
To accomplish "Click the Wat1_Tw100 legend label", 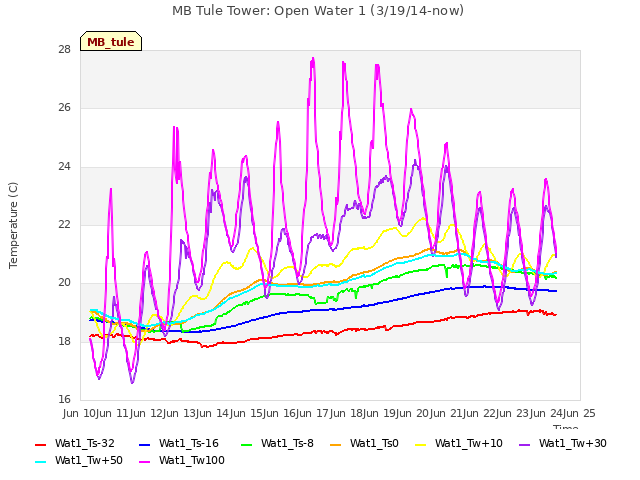I will 192,460.
